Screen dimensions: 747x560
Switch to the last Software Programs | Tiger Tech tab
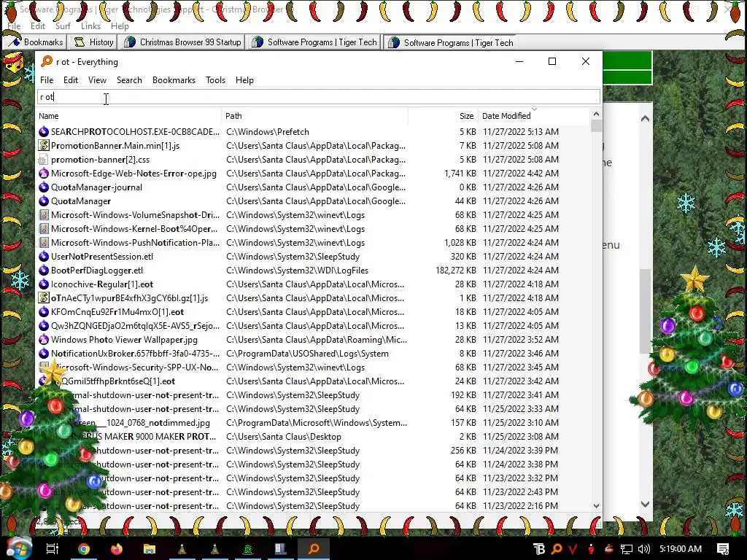(451, 42)
